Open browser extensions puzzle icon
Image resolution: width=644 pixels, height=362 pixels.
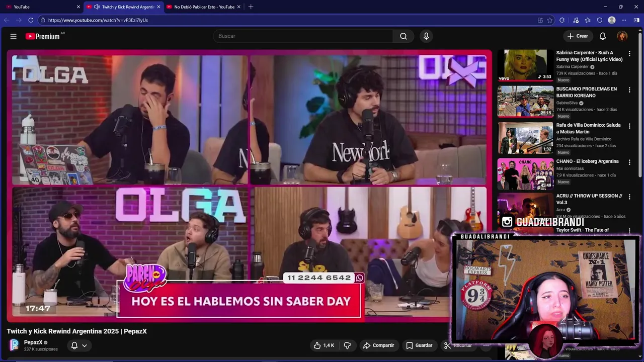pyautogui.click(x=562, y=20)
